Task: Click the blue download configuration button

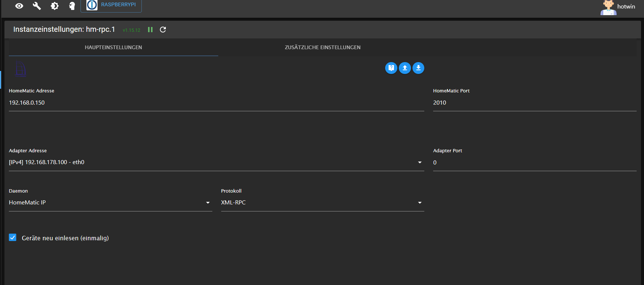Action: click(418, 68)
